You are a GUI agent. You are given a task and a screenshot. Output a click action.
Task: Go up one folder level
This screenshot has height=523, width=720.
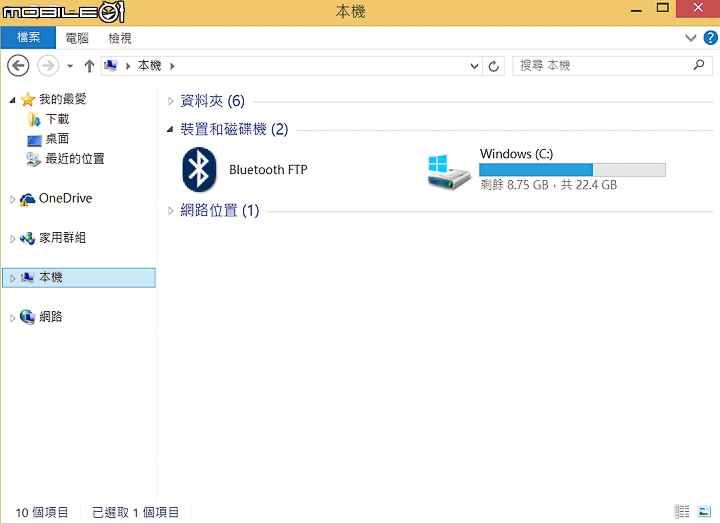pos(89,66)
